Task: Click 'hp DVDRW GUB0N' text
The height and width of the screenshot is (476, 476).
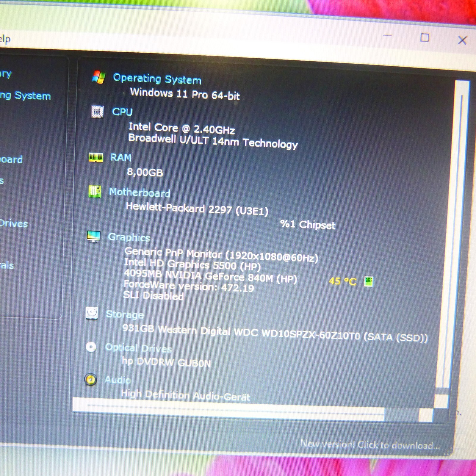Action: coord(166,362)
